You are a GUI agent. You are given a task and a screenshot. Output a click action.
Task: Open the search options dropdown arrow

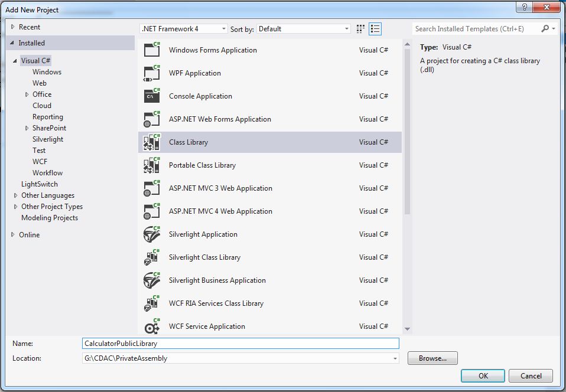(554, 28)
